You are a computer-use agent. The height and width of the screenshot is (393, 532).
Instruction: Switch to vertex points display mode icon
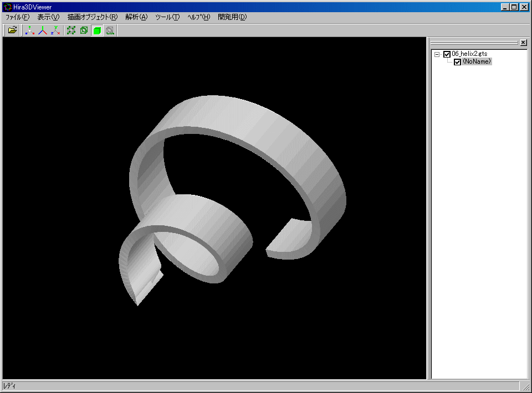[71, 30]
